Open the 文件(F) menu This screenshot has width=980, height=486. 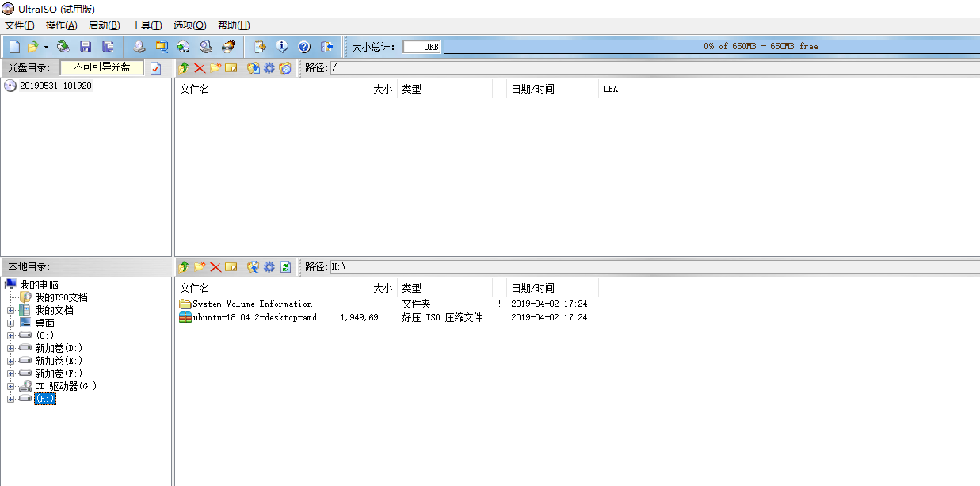[20, 25]
